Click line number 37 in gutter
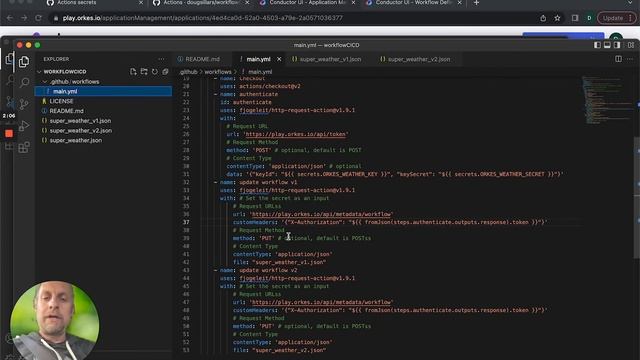The image size is (640, 360). pos(186,222)
